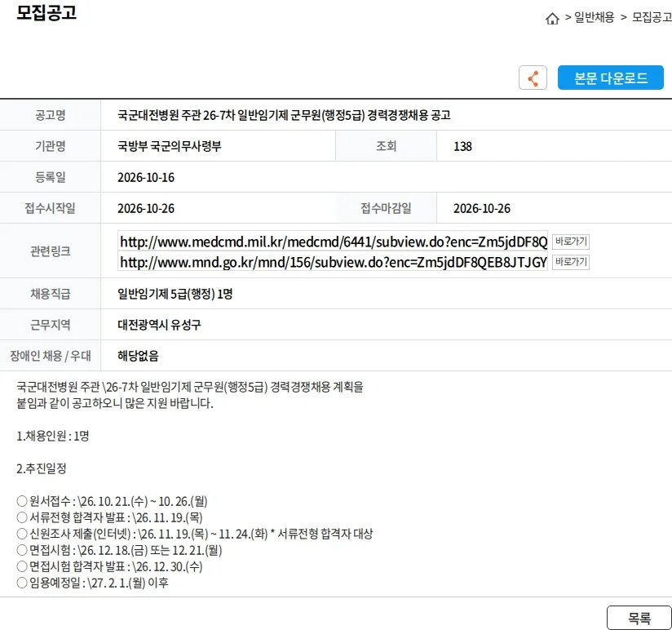Select the medcmd.mil.kr URL field
Viewport: 672px width, 630px height.
[333, 242]
